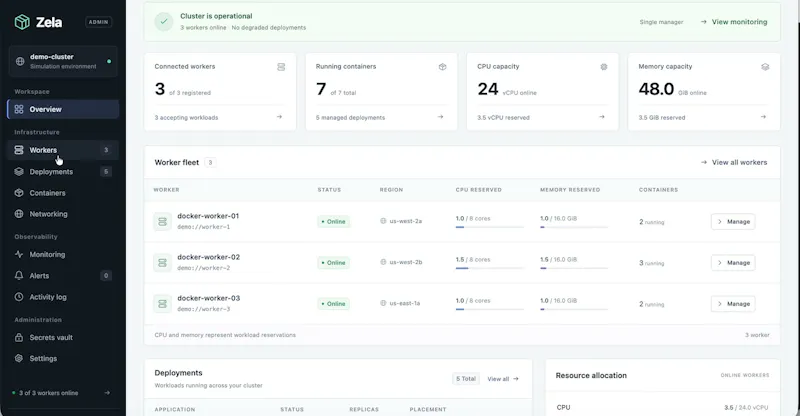Open arrow on Running containers card
The width and height of the screenshot is (800, 416).
click(x=440, y=117)
